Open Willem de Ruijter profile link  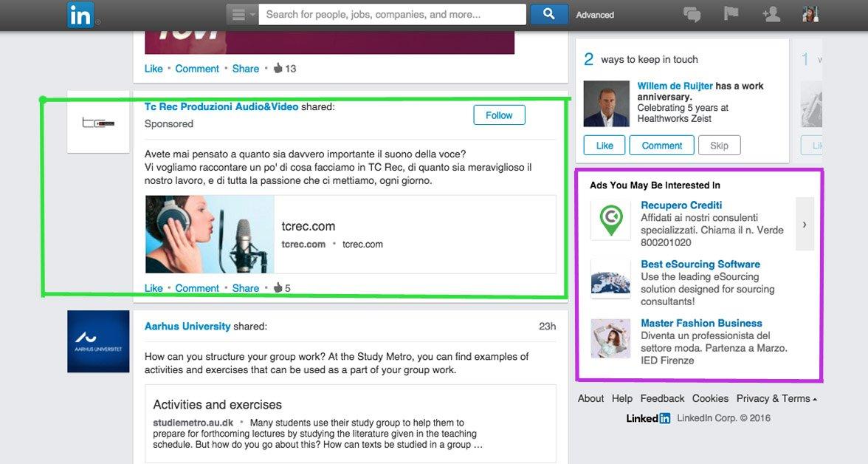pyautogui.click(x=675, y=86)
